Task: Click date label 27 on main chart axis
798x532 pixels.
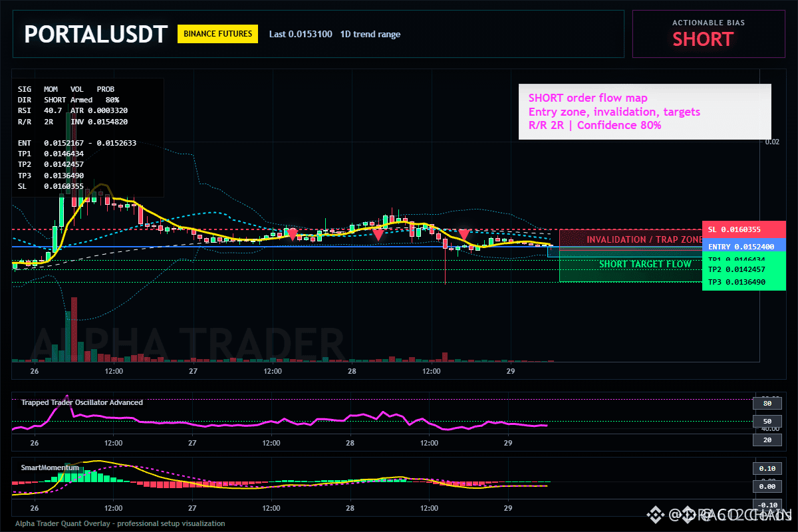Action: 192,370
